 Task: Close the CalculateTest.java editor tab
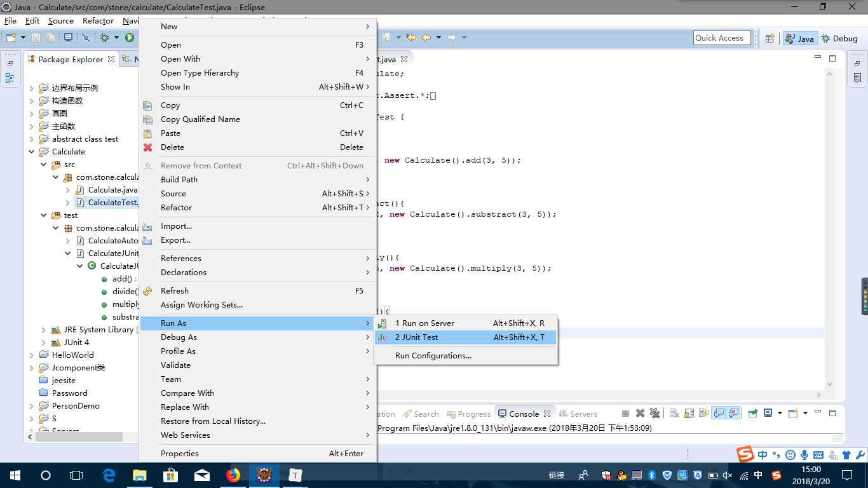pos(403,59)
